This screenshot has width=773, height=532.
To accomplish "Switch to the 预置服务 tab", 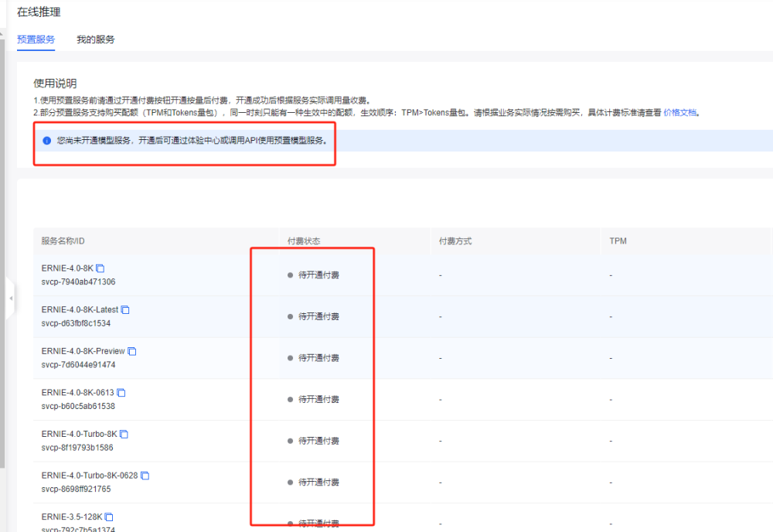I will point(36,39).
